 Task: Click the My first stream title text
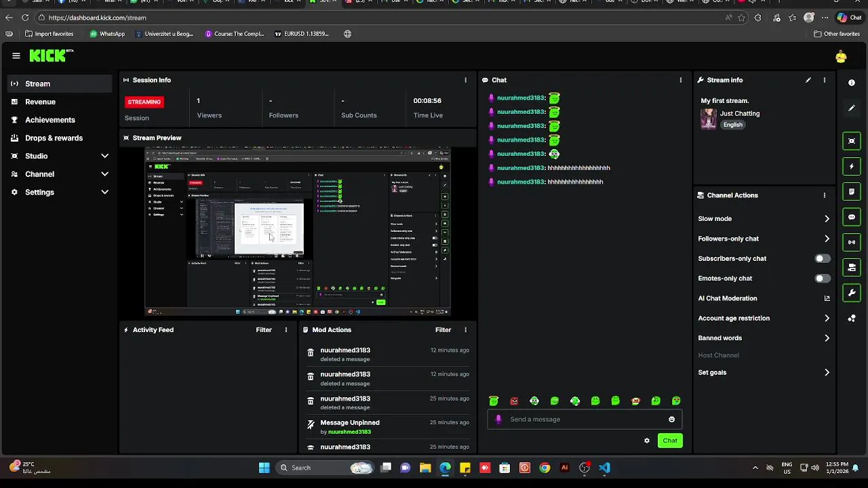[x=725, y=101]
